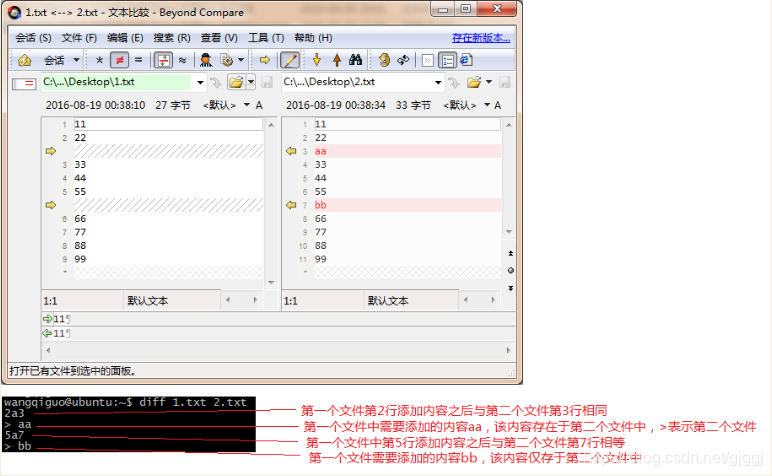The width and height of the screenshot is (772, 476).
Task: Click the circle center marker at right edge
Action: point(511,270)
